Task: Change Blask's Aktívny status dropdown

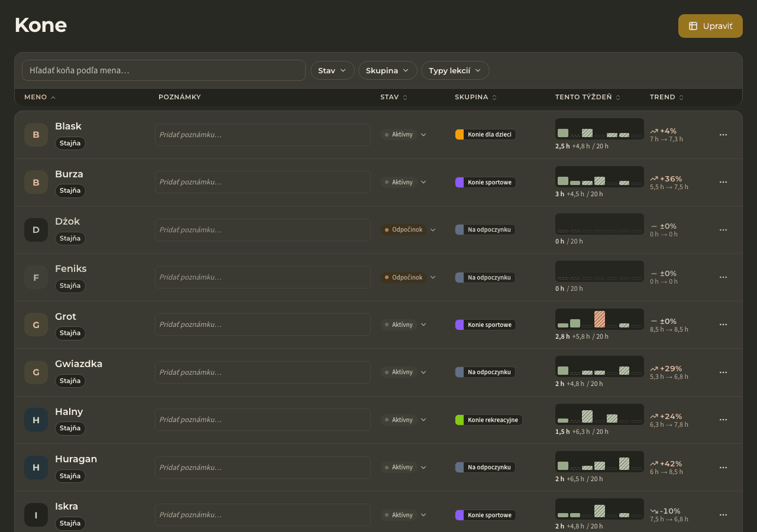Action: click(x=404, y=135)
